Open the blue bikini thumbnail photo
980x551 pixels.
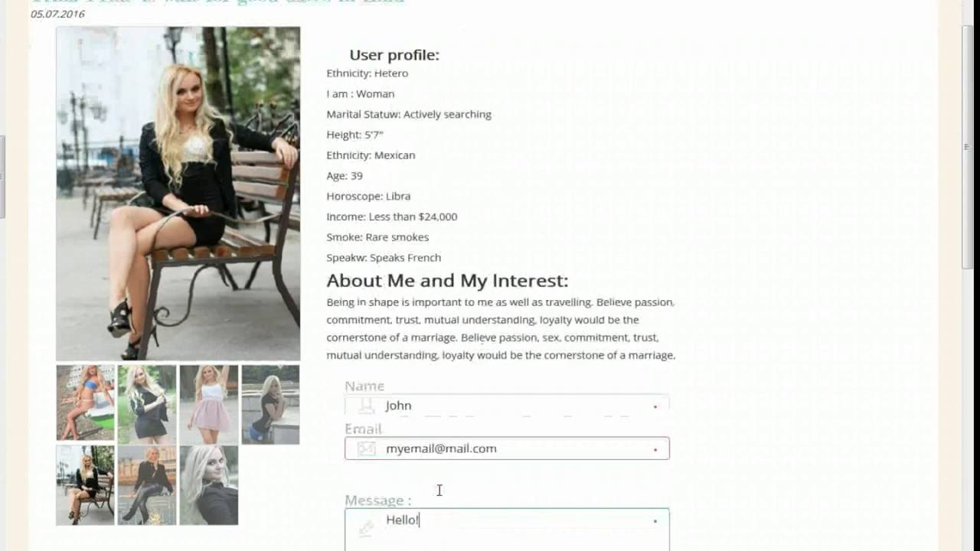pyautogui.click(x=85, y=403)
